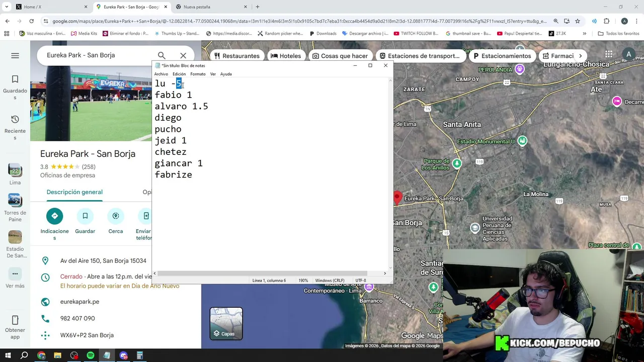The height and width of the screenshot is (362, 644).
Task: Open Edición menu in Bloc de notas
Action: 179,74
